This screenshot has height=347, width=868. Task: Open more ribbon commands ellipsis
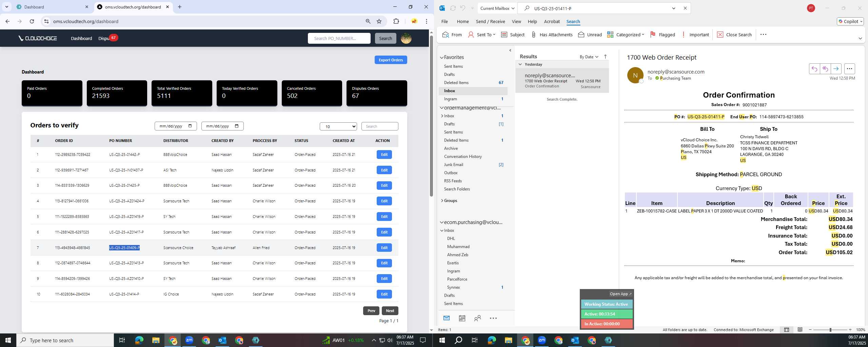coord(763,35)
